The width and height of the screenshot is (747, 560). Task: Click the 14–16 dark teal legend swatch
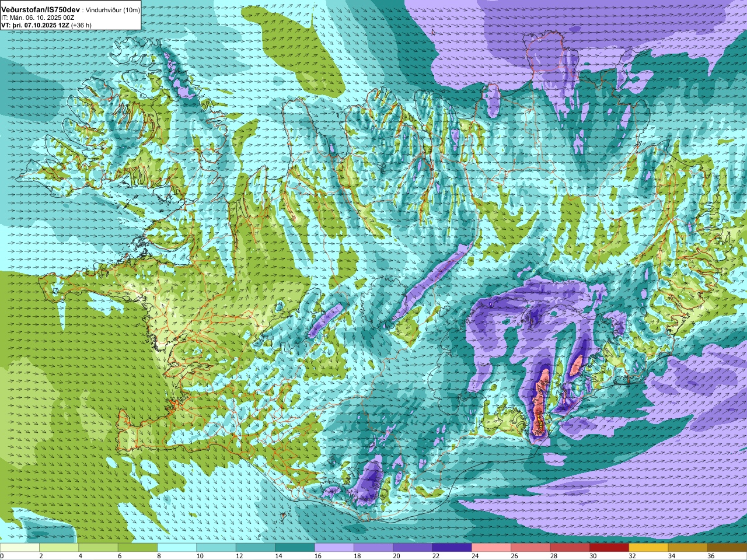[295, 548]
